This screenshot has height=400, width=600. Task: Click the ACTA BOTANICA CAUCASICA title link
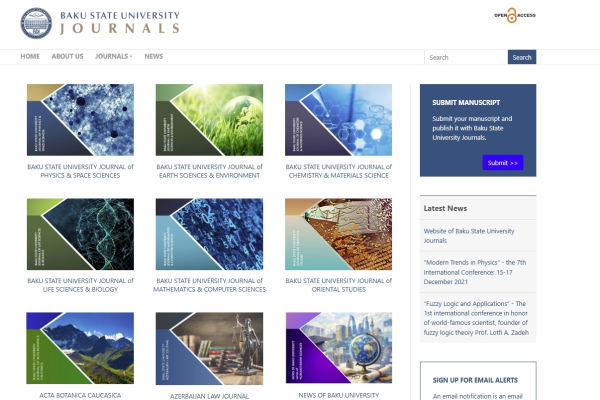80,395
